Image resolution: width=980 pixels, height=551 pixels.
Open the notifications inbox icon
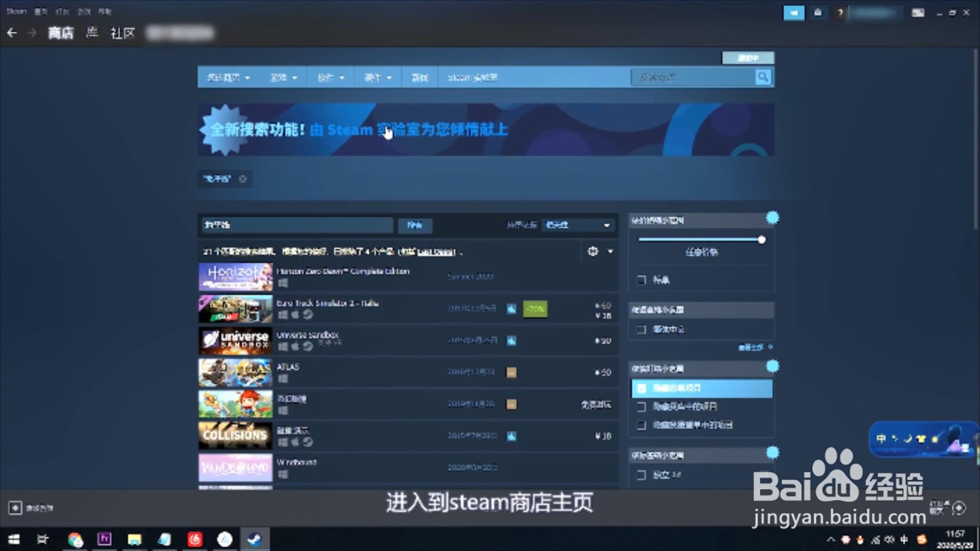818,13
